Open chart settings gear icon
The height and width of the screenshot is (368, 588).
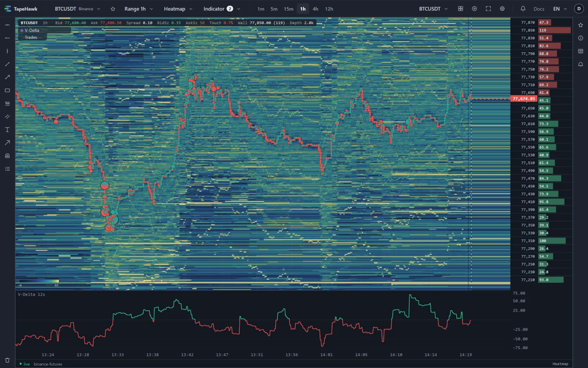[502, 9]
